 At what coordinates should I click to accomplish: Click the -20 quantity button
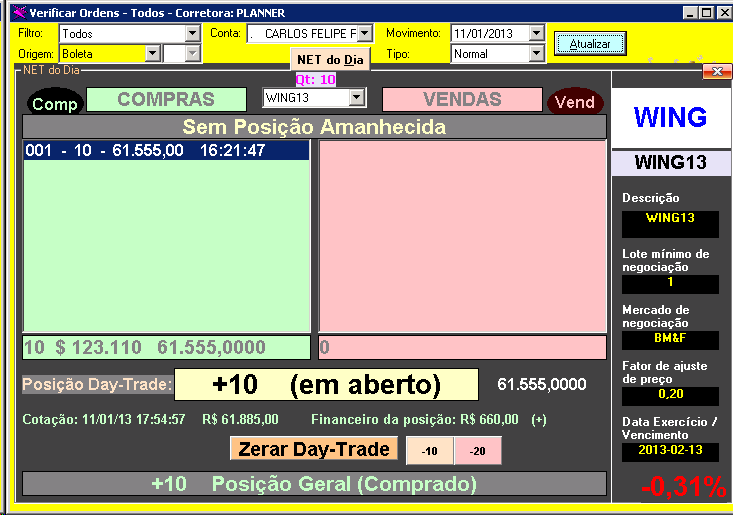tap(478, 451)
